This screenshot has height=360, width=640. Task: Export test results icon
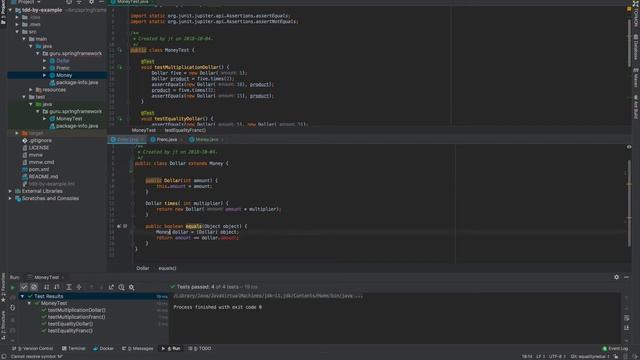tap(111, 287)
